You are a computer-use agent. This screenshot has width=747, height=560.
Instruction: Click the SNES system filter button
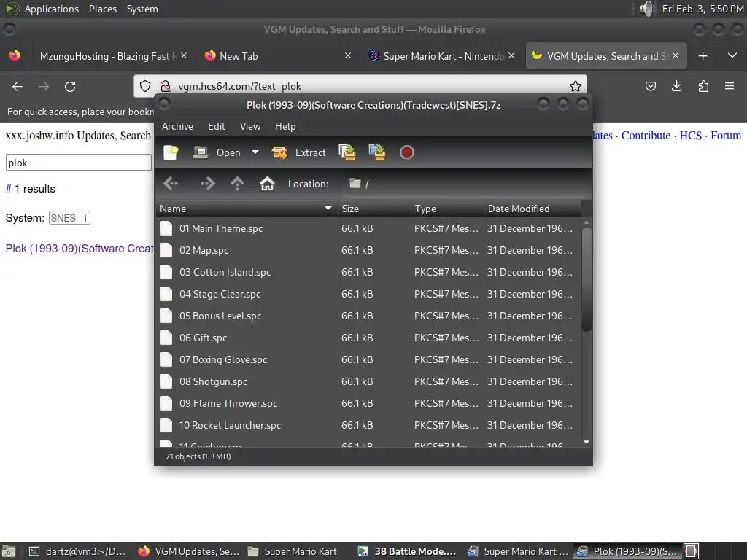(69, 218)
